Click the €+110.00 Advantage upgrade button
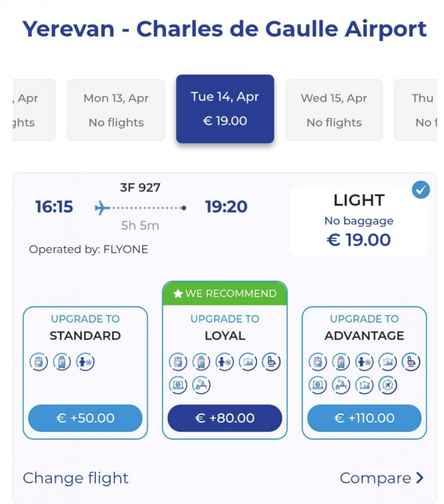 364,418
